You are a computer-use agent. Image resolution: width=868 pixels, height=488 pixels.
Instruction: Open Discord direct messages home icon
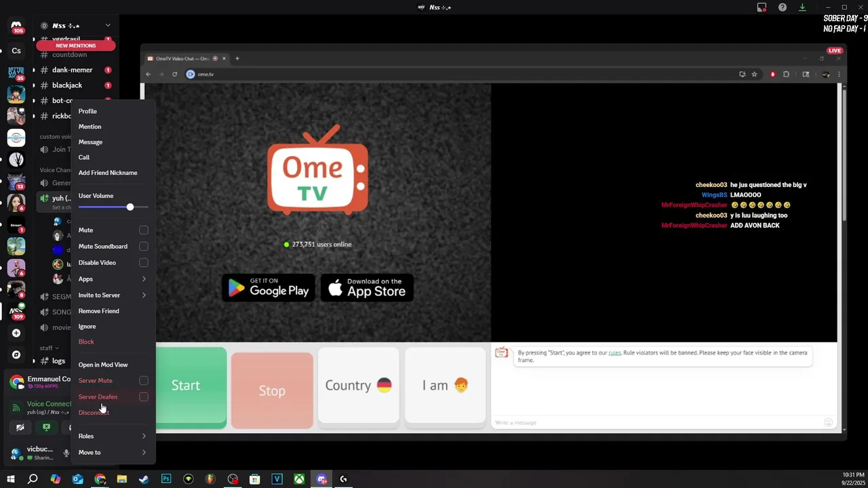pos(16,26)
